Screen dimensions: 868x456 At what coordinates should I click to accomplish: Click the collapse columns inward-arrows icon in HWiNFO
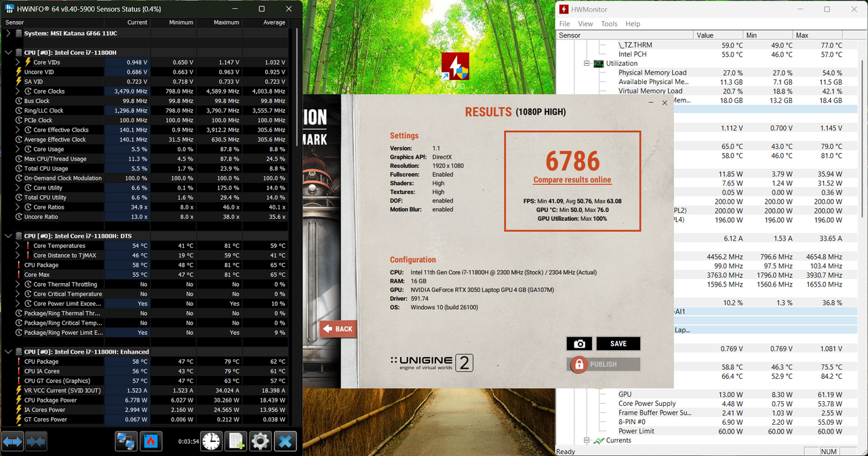36,442
